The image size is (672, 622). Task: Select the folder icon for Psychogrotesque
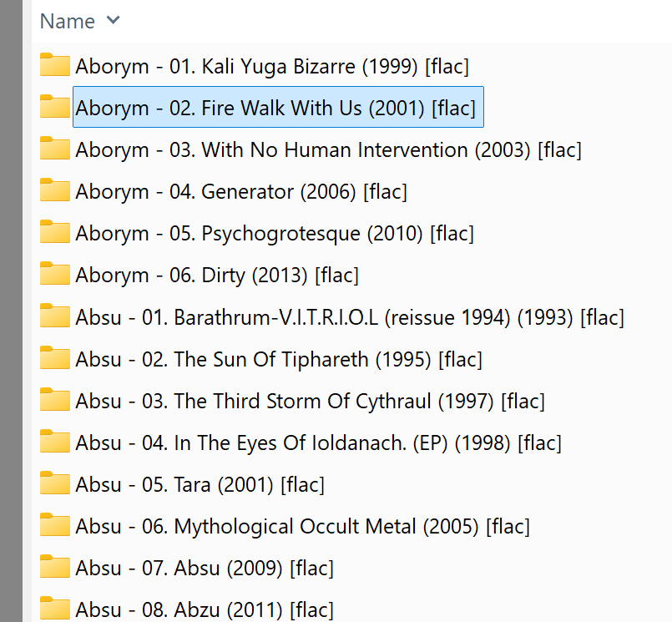[55, 232]
